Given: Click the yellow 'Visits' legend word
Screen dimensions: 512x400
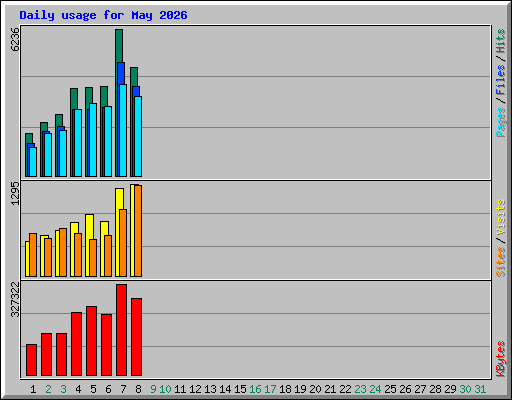Looking at the screenshot, I should tap(500, 217).
